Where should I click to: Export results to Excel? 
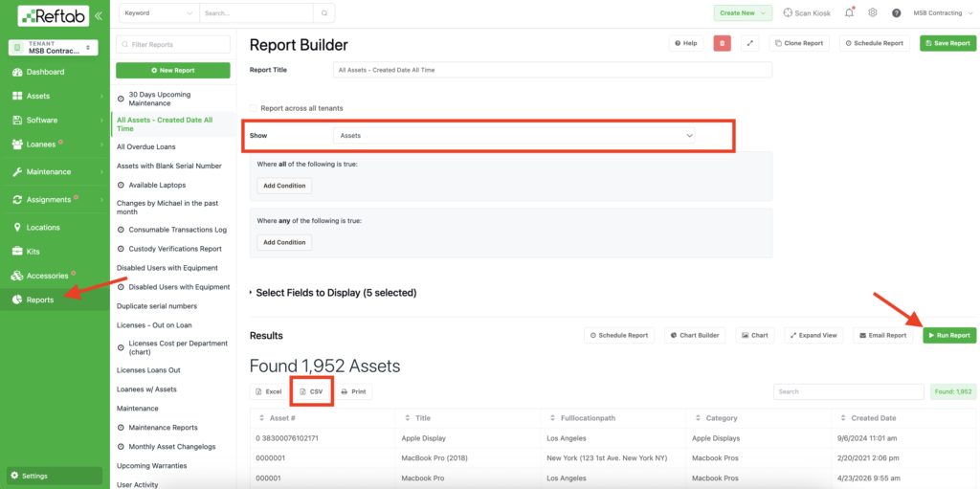[x=269, y=391]
